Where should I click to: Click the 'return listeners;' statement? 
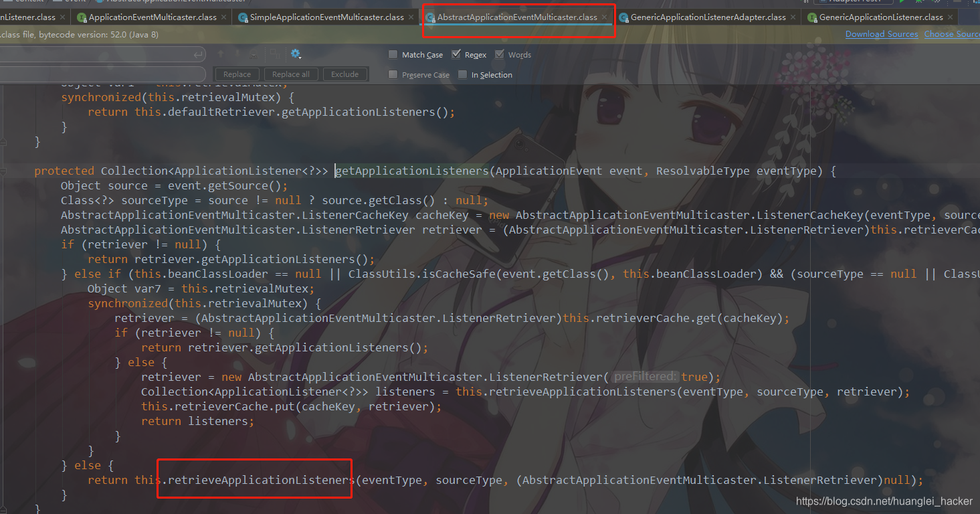tap(198, 422)
